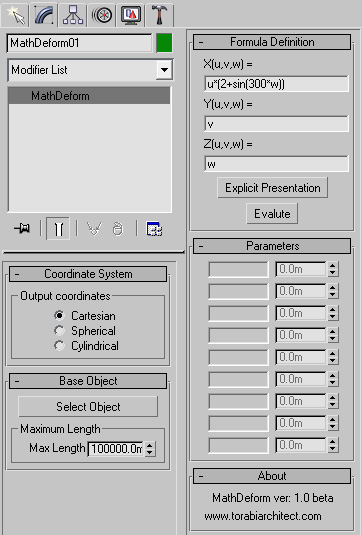
Task: Collapse the Coordinate System rollout
Action: pos(88,274)
